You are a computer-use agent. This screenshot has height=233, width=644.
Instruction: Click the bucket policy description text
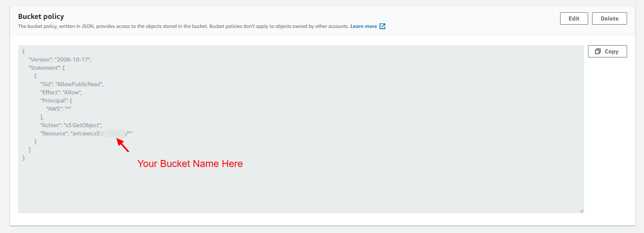(183, 26)
